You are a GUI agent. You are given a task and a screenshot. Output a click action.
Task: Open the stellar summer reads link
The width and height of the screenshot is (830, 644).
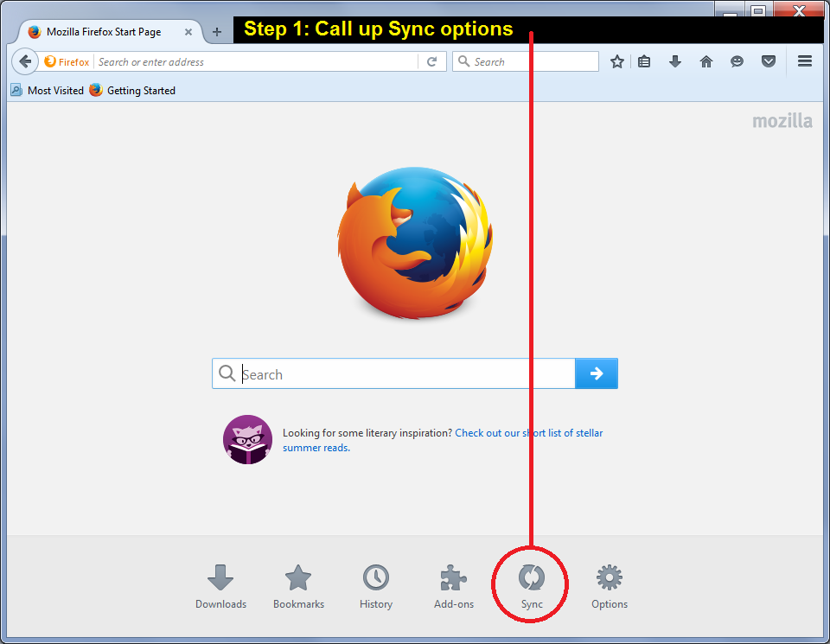pos(443,440)
